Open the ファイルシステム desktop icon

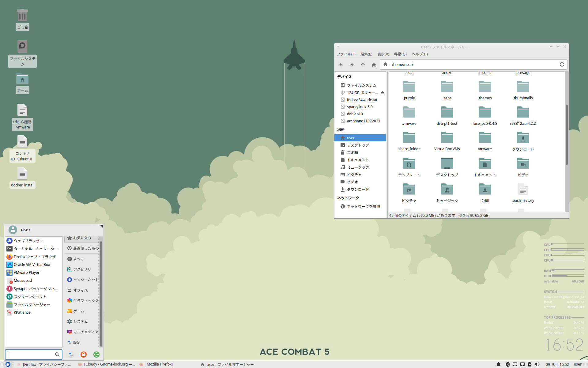pos(22,54)
